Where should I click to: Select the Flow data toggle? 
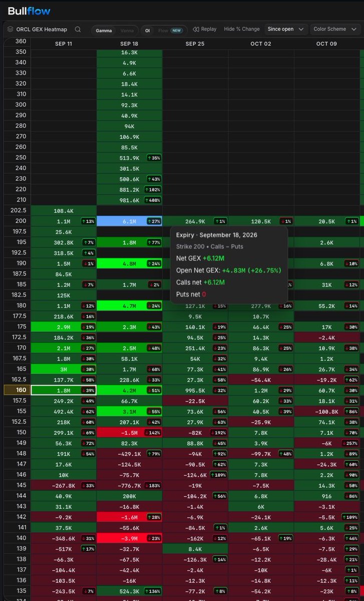163,31
